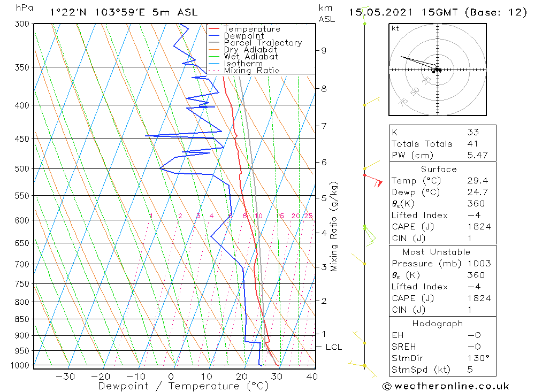Click the 0 temperature axis tick

tap(171, 376)
